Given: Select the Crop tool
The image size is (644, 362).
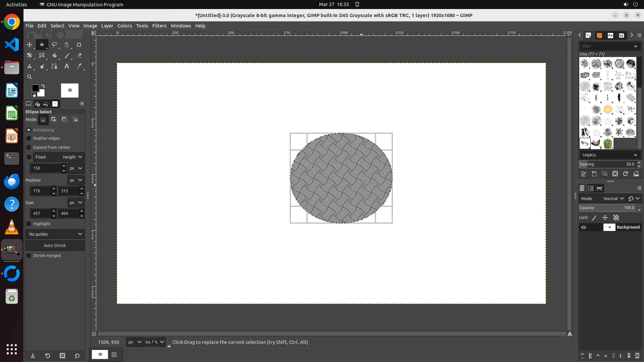Looking at the screenshot, I should coord(79,45).
